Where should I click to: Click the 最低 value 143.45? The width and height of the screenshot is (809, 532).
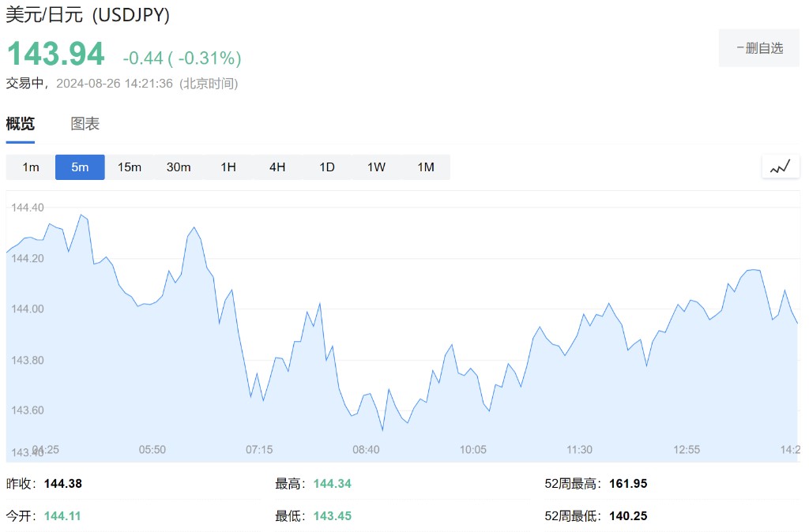click(x=333, y=516)
